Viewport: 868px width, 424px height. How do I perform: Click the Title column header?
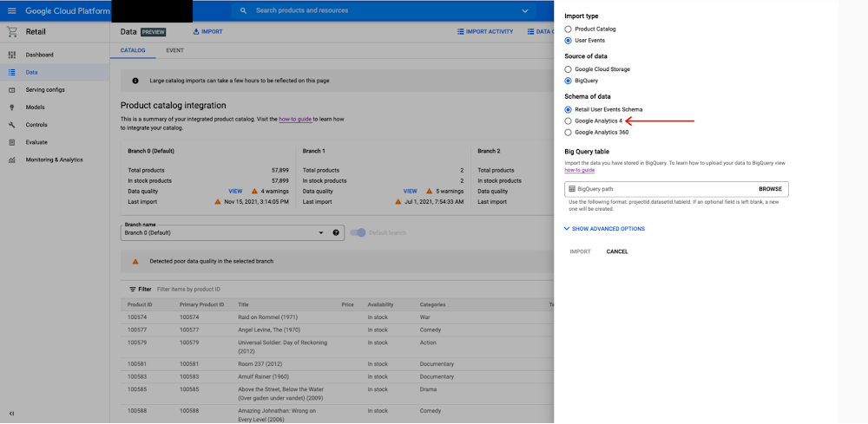(244, 304)
